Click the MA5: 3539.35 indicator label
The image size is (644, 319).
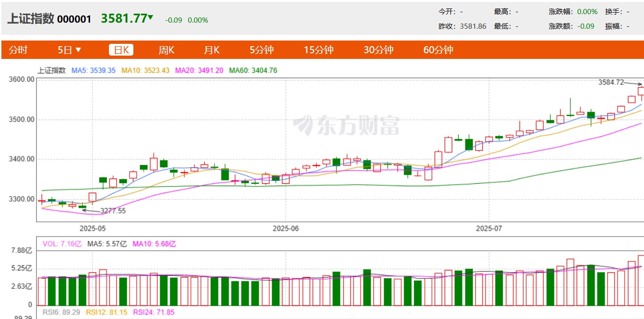tap(93, 71)
